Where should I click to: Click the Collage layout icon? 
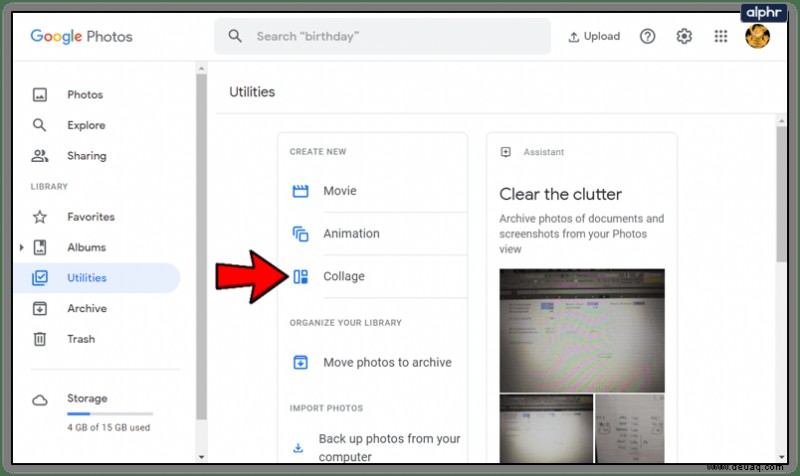click(x=301, y=277)
